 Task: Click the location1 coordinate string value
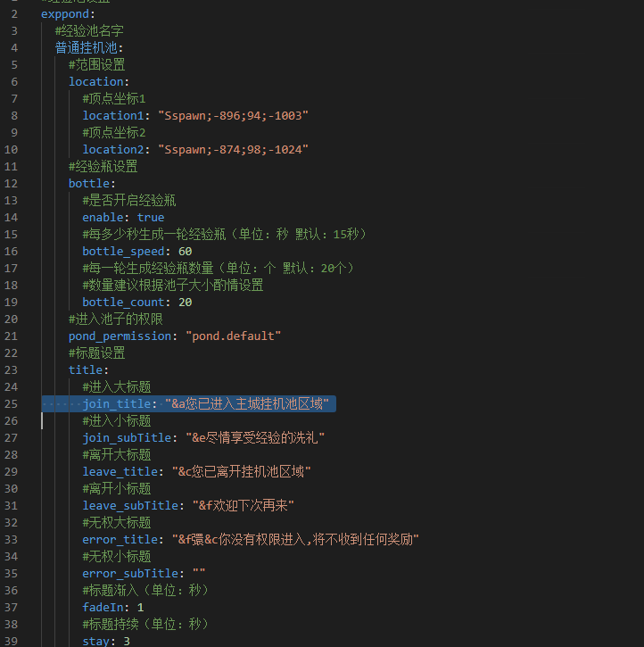(x=233, y=116)
